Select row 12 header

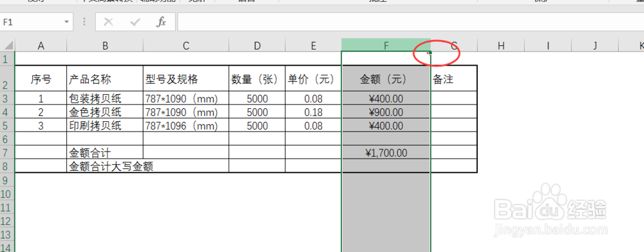[7, 220]
